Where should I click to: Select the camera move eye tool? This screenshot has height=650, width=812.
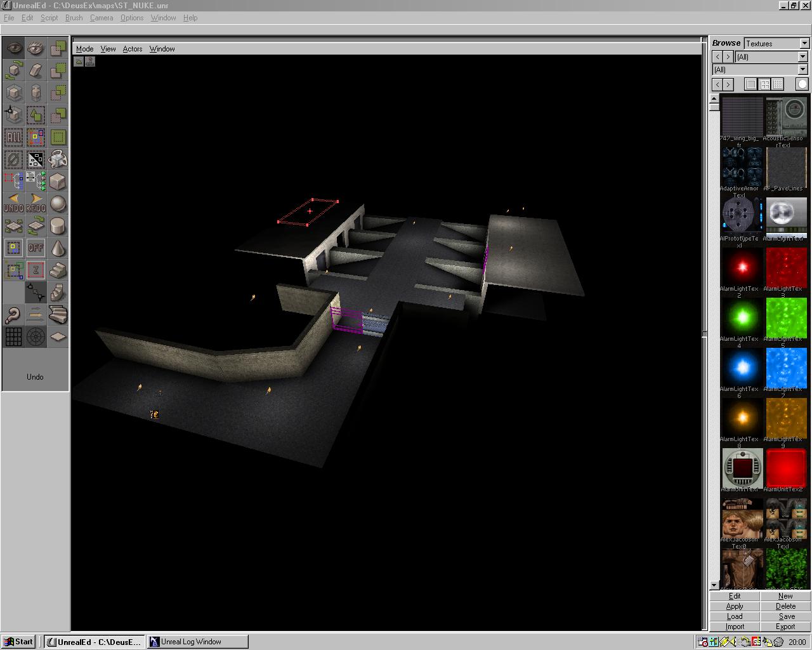[13, 48]
